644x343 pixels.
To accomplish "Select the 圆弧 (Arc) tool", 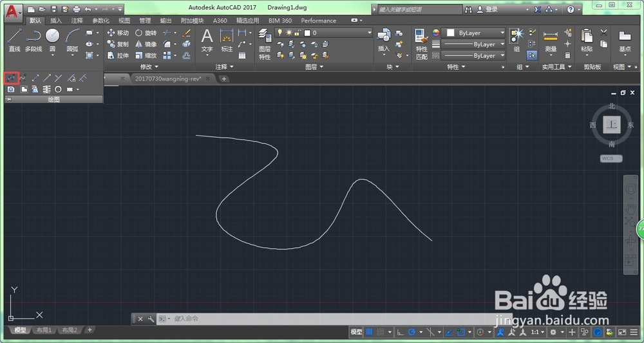I will pyautogui.click(x=72, y=40).
